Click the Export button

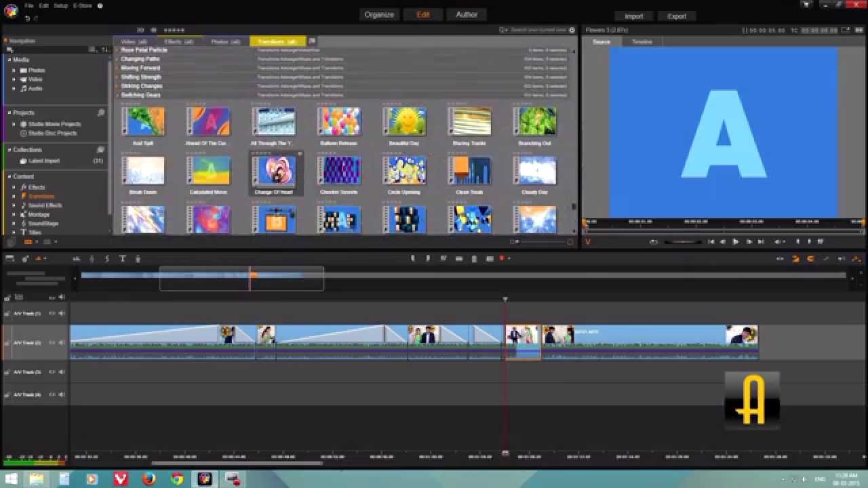coord(677,16)
